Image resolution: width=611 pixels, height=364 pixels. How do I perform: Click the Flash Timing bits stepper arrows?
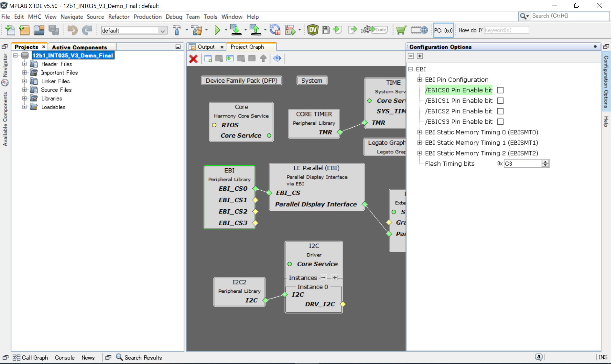545,164
